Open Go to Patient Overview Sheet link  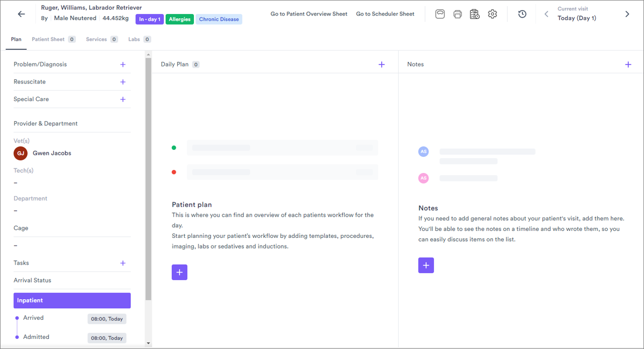pos(309,14)
